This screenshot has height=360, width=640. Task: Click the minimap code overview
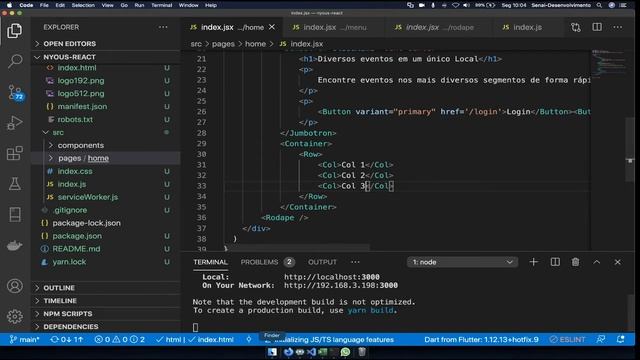[x=608, y=63]
